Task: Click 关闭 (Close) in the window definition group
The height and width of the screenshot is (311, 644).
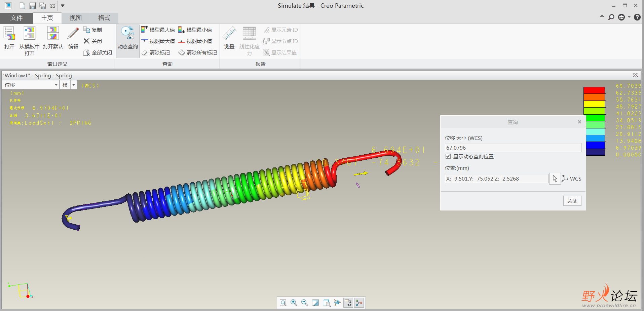Action: [93, 41]
